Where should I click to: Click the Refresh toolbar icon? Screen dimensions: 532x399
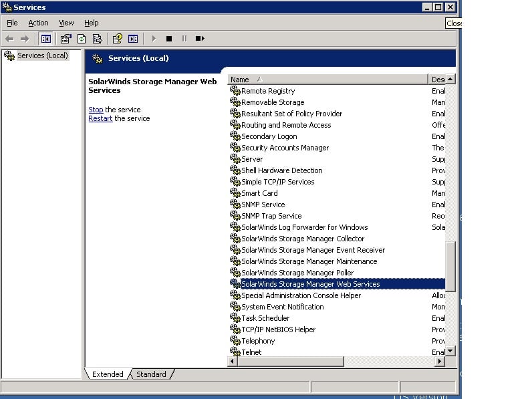tap(82, 39)
